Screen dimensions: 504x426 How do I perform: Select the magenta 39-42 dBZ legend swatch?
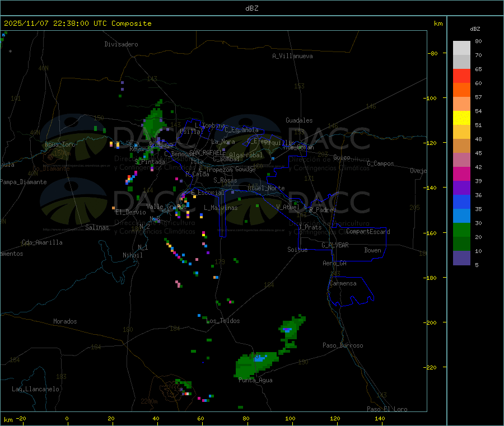click(461, 174)
